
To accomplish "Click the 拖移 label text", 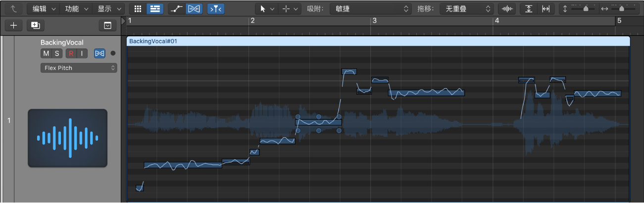I will [x=426, y=8].
